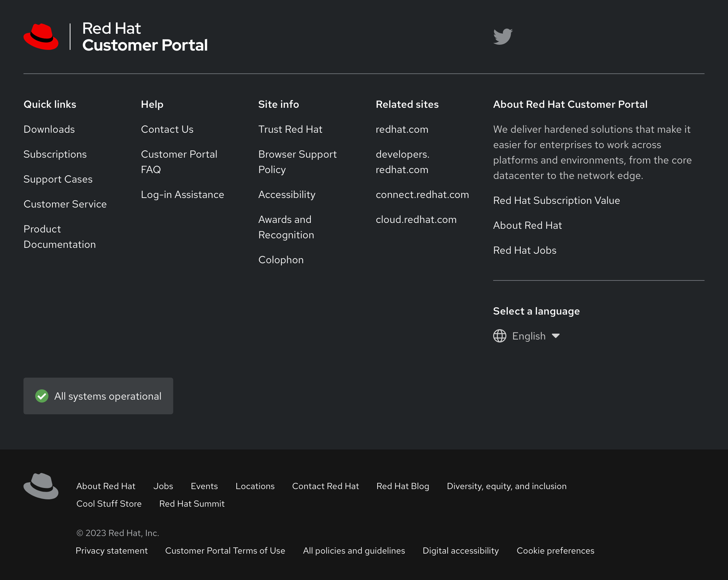View the Browser Support Policy
Image resolution: width=728 pixels, height=580 pixels.
click(x=298, y=162)
